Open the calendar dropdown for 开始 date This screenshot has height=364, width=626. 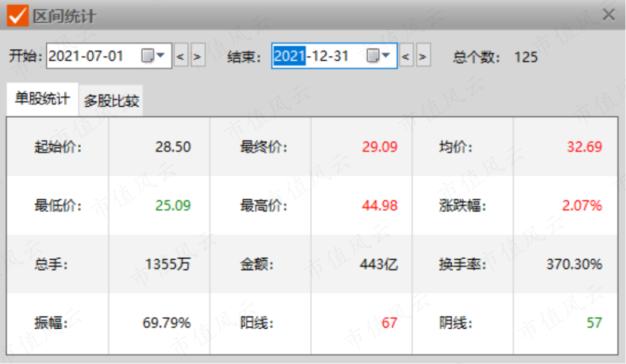[x=153, y=56]
